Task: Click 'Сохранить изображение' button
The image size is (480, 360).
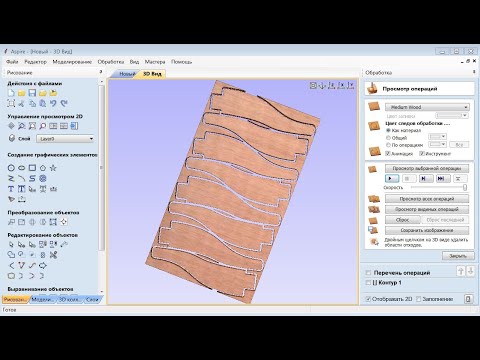Action: [427, 230]
